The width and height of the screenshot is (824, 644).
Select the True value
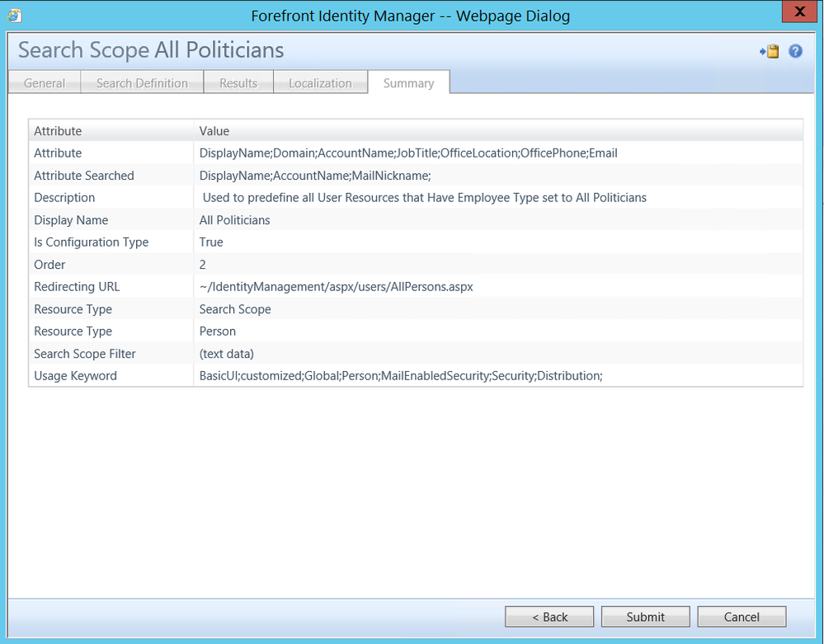[211, 242]
